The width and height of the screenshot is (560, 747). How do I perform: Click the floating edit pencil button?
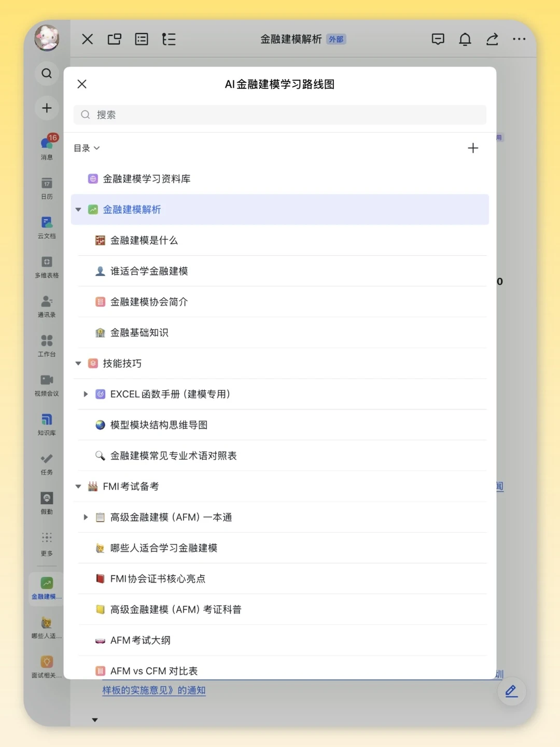(511, 691)
